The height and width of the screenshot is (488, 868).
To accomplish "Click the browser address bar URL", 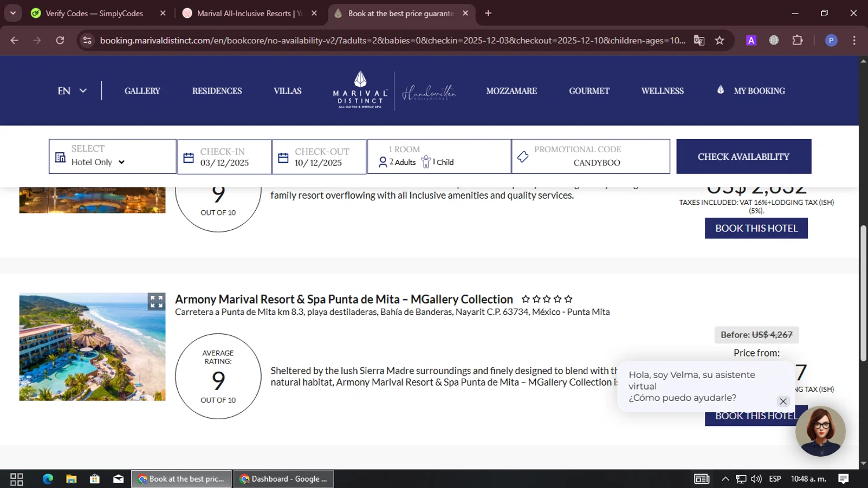I will coord(392,41).
